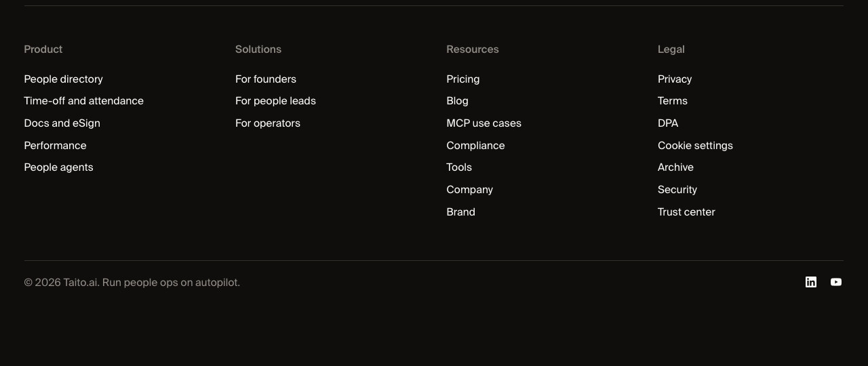
Task: Open the People directory link
Action: click(x=64, y=79)
